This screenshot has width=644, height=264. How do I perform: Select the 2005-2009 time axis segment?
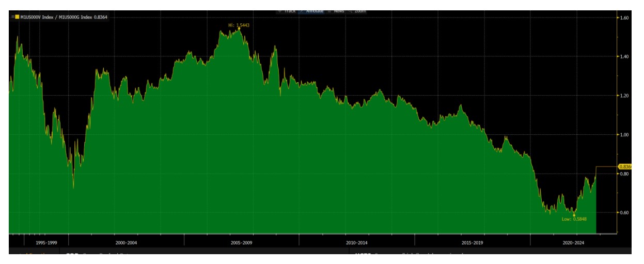(242, 242)
